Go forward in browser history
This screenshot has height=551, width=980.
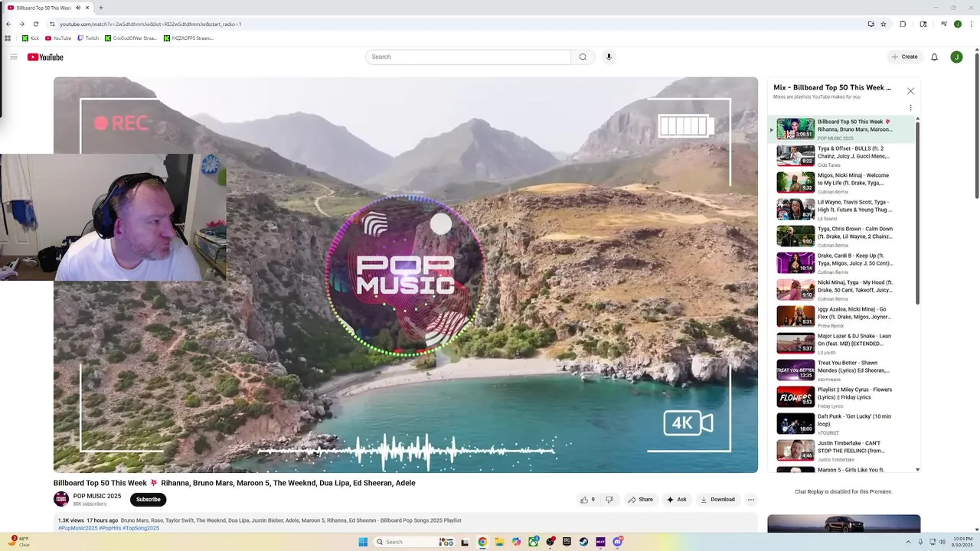[22, 24]
